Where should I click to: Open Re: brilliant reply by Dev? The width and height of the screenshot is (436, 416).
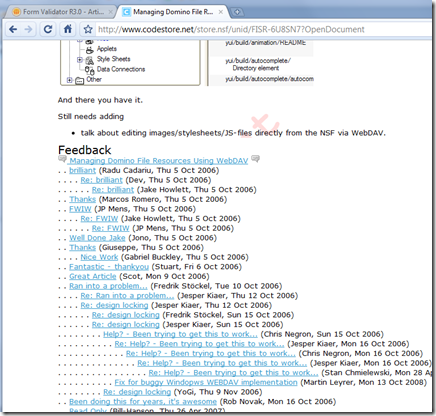(x=101, y=180)
